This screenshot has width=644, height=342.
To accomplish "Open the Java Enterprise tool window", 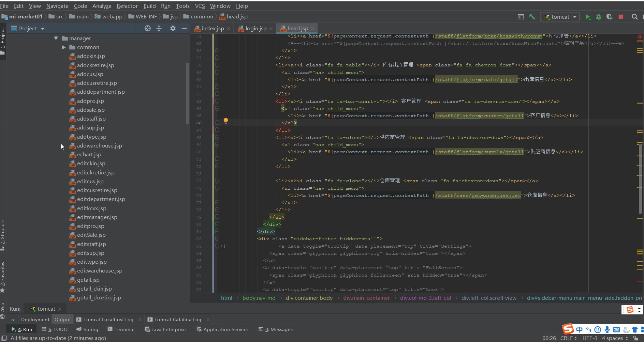I will tap(165, 329).
